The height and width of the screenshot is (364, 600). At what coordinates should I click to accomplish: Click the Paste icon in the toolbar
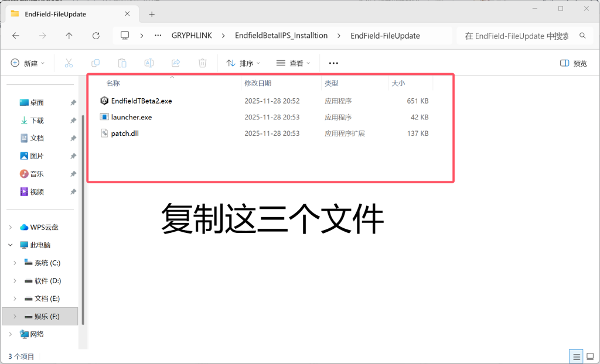(x=122, y=63)
